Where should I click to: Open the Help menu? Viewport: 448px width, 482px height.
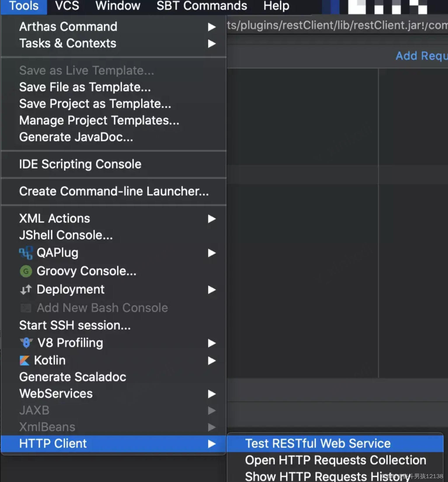pyautogui.click(x=276, y=6)
